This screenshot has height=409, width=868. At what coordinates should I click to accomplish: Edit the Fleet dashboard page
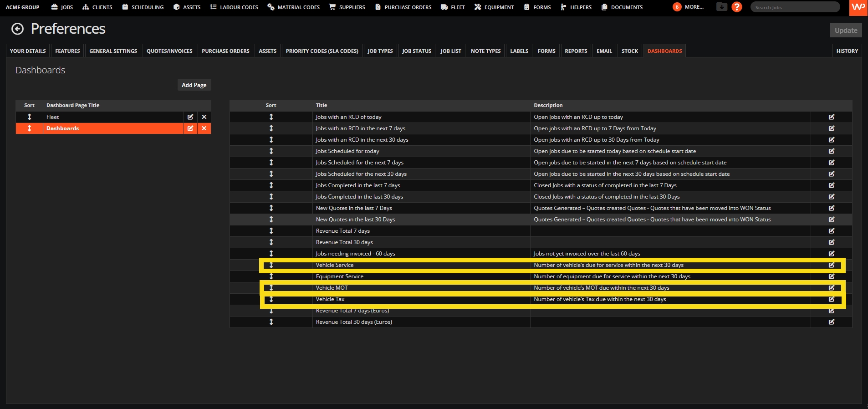pos(190,117)
